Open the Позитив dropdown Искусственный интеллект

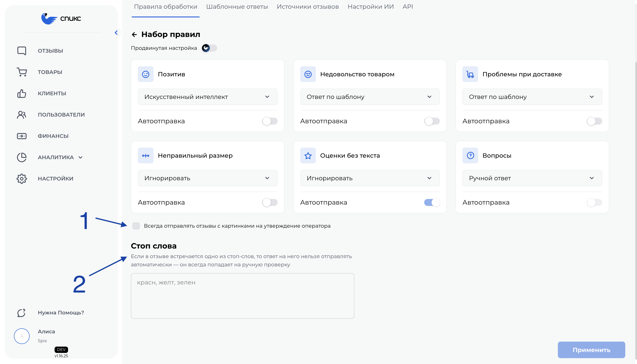(x=208, y=97)
